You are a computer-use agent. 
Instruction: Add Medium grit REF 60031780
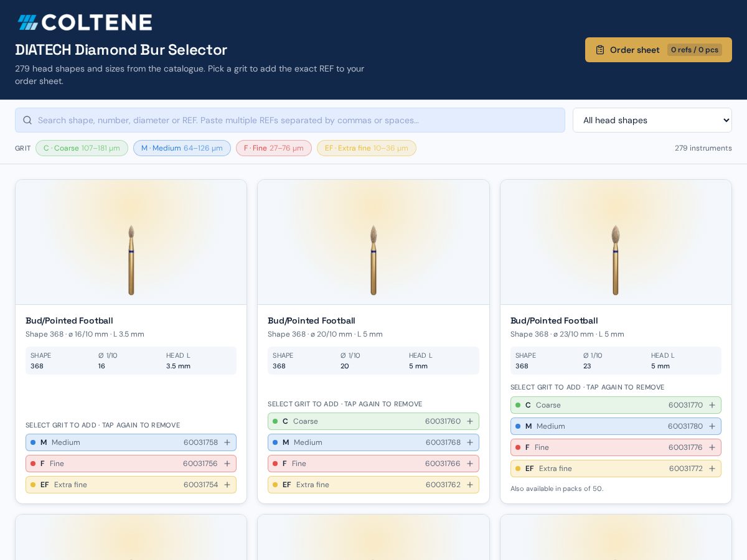coord(616,426)
